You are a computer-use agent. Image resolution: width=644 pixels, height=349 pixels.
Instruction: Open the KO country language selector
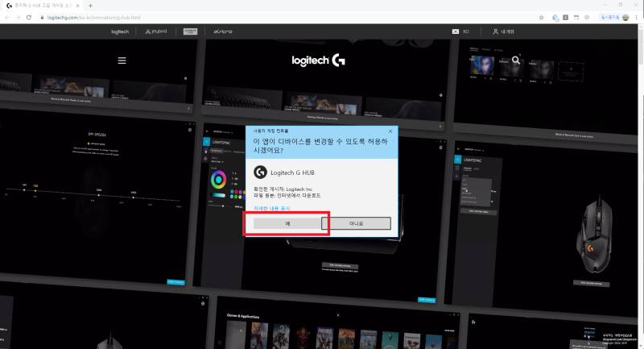coord(460,31)
